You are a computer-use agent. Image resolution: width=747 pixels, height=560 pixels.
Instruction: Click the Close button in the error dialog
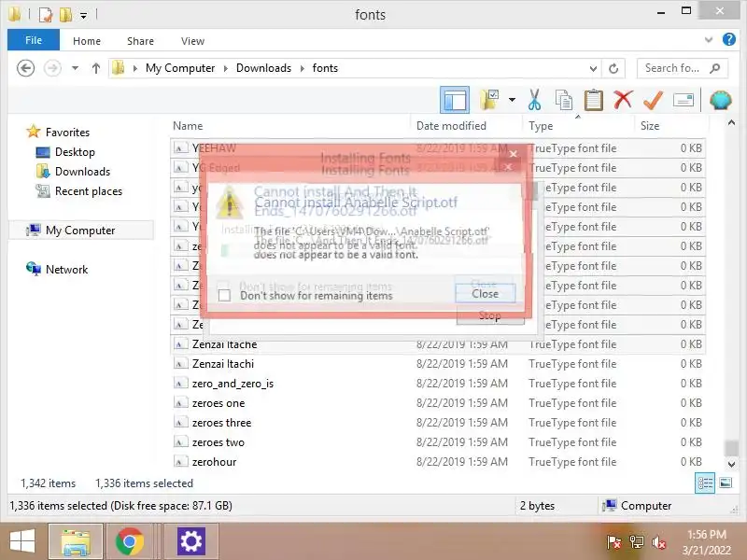pyautogui.click(x=485, y=294)
